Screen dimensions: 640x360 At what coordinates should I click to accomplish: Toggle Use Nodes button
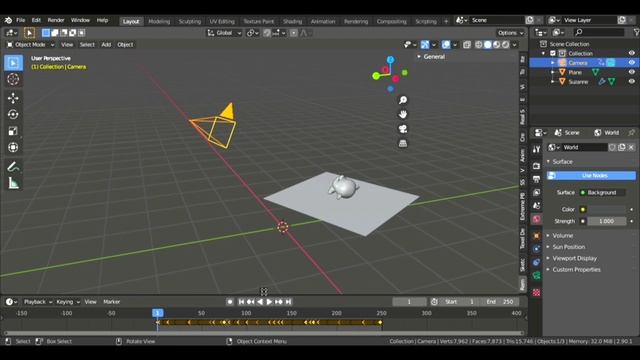point(591,176)
